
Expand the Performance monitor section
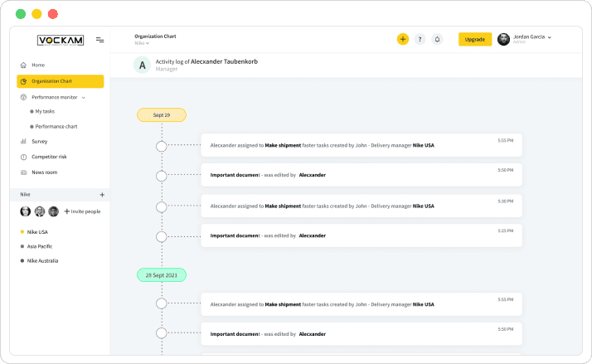(83, 97)
